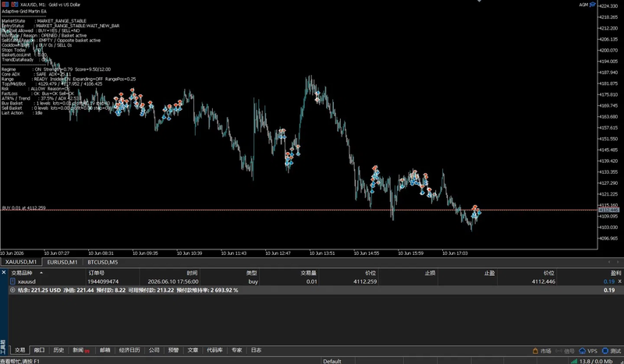Sort by 订单号 column header
Screen dimensions: 624x364
coord(96,273)
